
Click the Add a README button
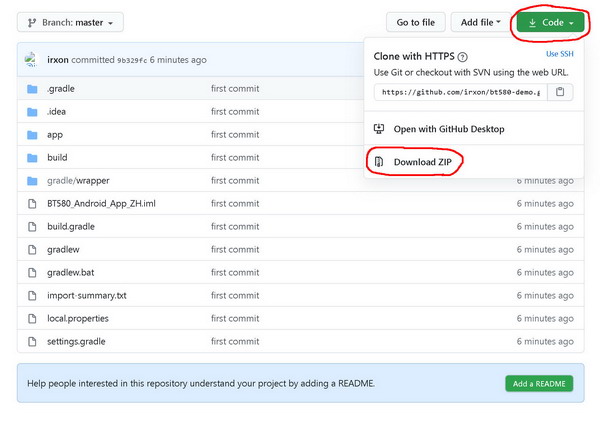[x=539, y=384]
